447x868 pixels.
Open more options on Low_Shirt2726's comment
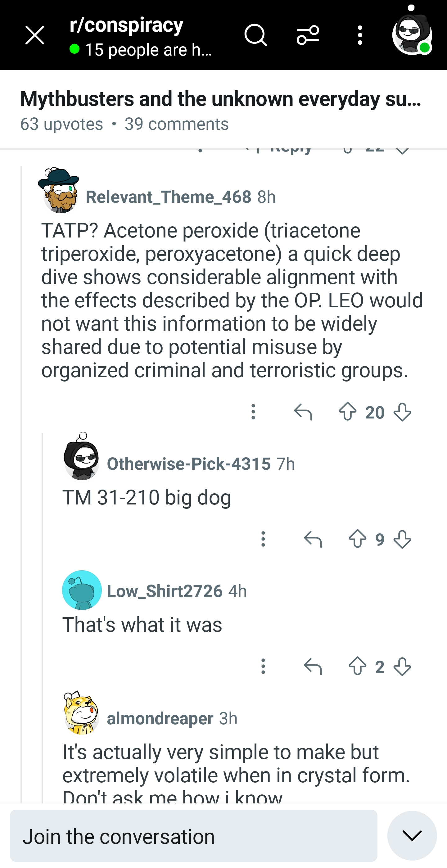tap(264, 666)
